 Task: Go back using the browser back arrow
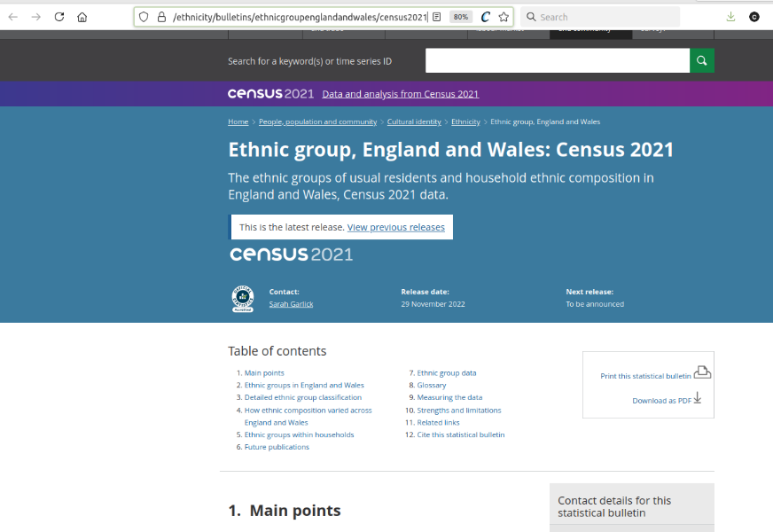(12, 17)
